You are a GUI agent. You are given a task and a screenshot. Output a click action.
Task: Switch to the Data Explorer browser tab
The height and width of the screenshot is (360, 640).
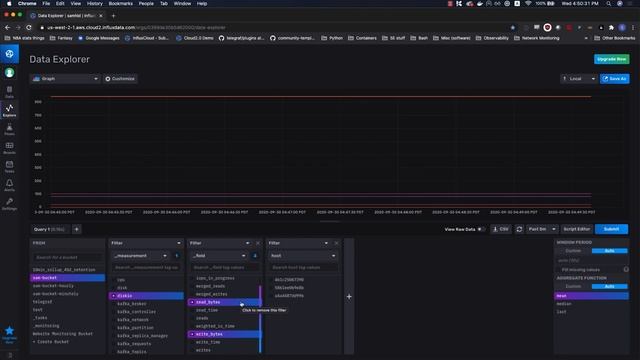(x=66, y=16)
